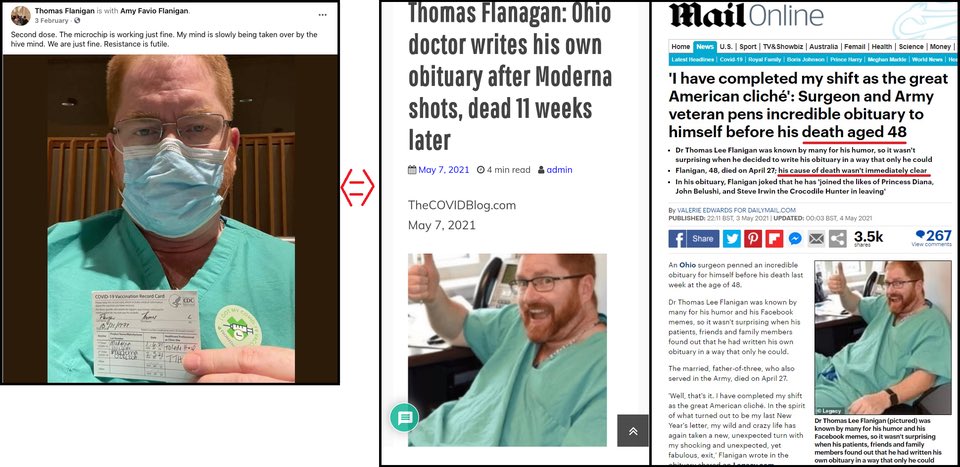Image resolution: width=960 pixels, height=467 pixels.
Task: Open Thomas Flanigan's profile picture
Action: pos(20,15)
